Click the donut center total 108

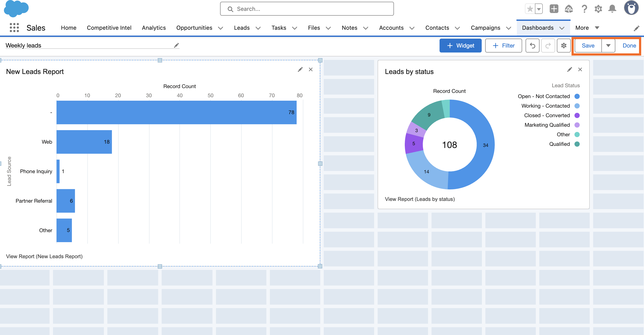point(449,145)
